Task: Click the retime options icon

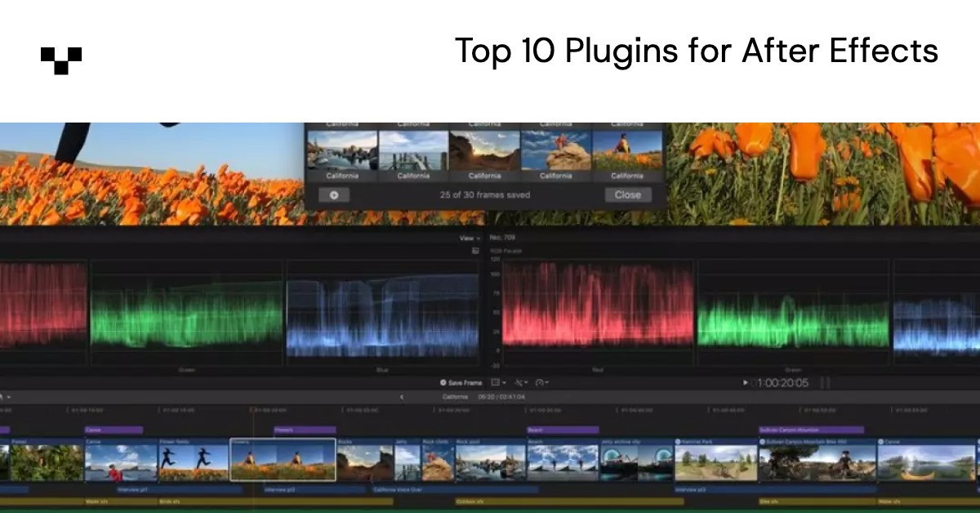Action: click(x=541, y=381)
